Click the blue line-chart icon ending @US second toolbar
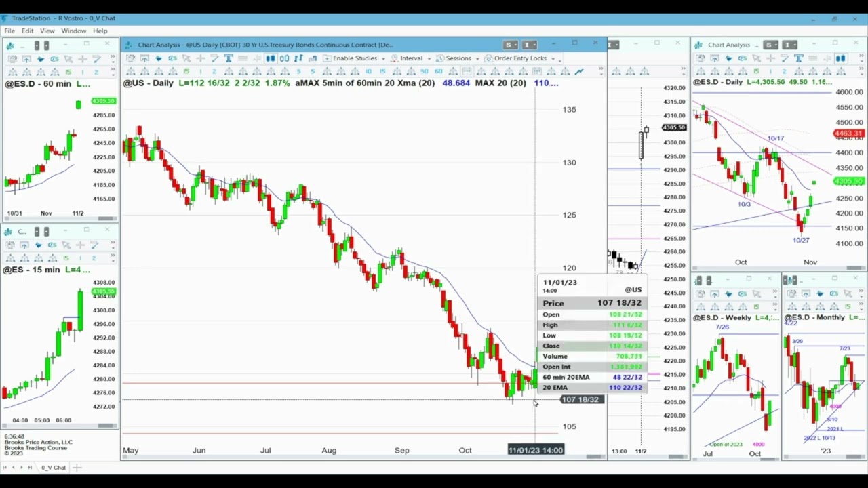Viewport: 868px width, 488px height. click(579, 71)
